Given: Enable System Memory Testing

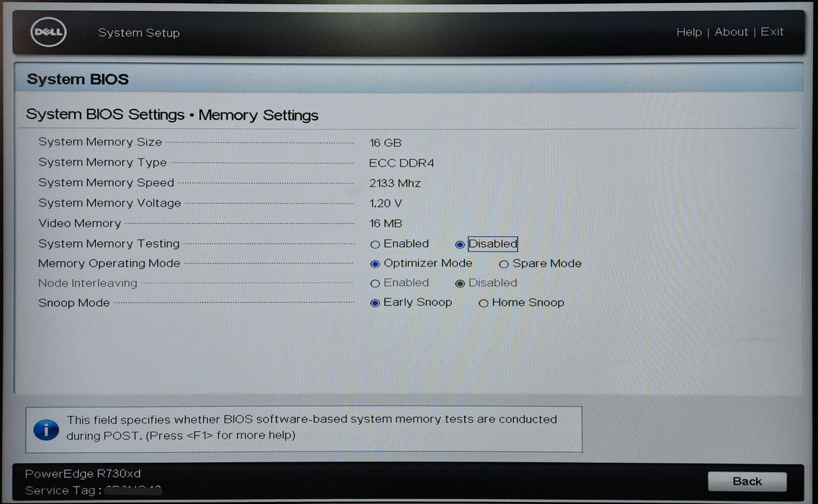Looking at the screenshot, I should coord(375,245).
